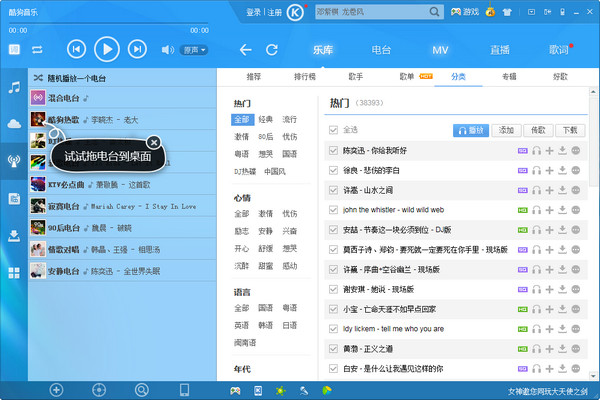Click the refresh icon beside the back arrow

pos(271,49)
